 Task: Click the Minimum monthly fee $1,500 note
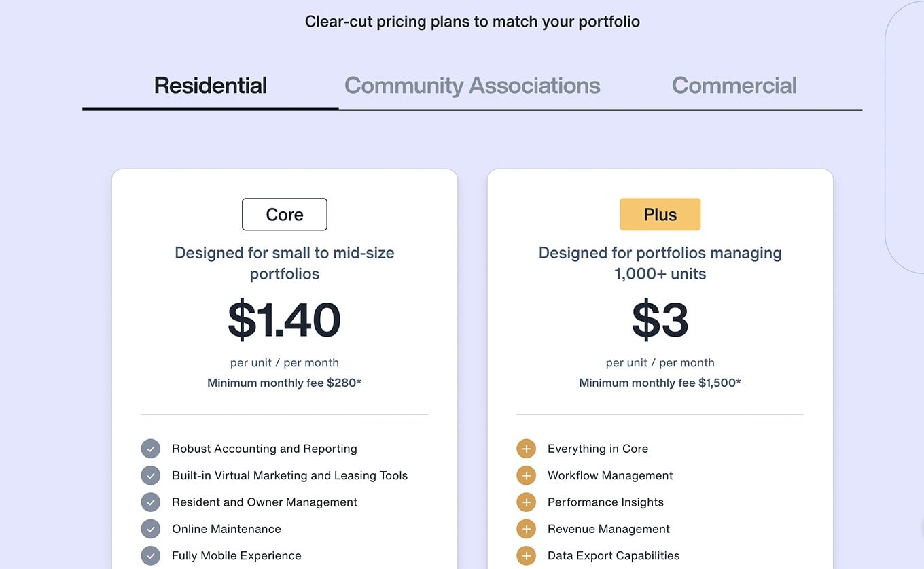(x=660, y=383)
